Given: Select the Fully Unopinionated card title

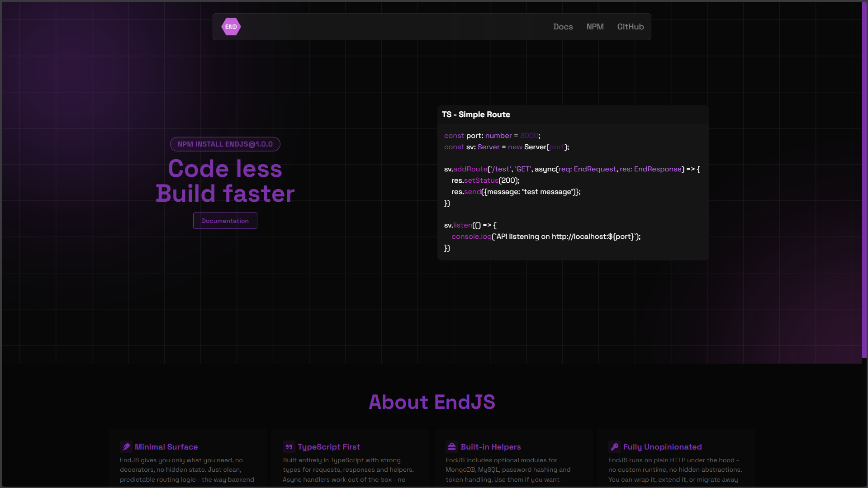Looking at the screenshot, I should 662,447.
